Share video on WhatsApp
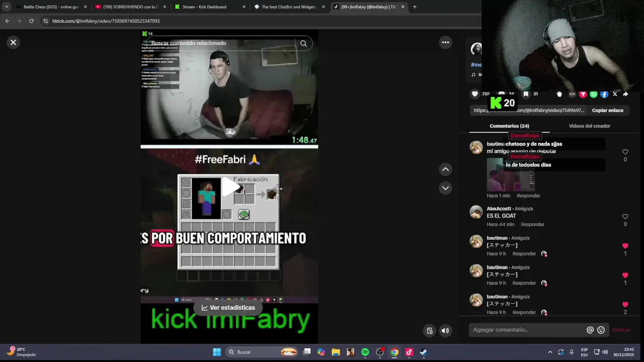 594,94
